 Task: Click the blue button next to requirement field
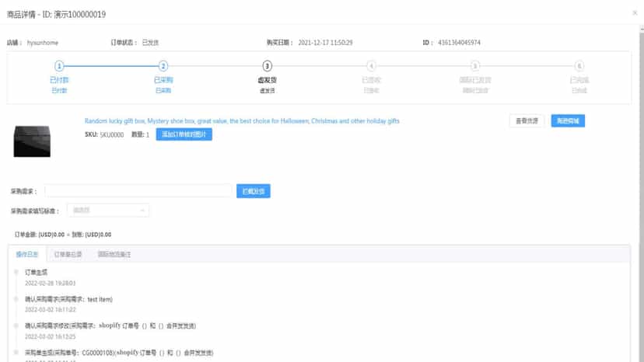click(253, 191)
